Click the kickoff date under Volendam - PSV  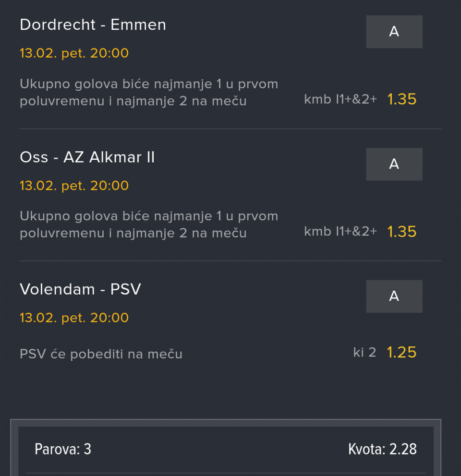click(74, 318)
